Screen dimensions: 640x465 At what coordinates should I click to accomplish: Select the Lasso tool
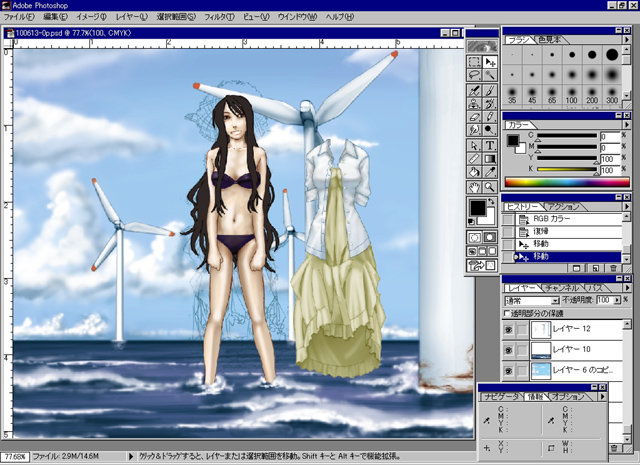[474, 75]
